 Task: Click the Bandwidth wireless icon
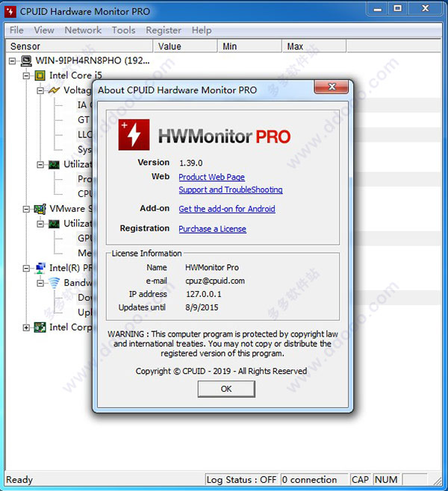pyautogui.click(x=54, y=283)
